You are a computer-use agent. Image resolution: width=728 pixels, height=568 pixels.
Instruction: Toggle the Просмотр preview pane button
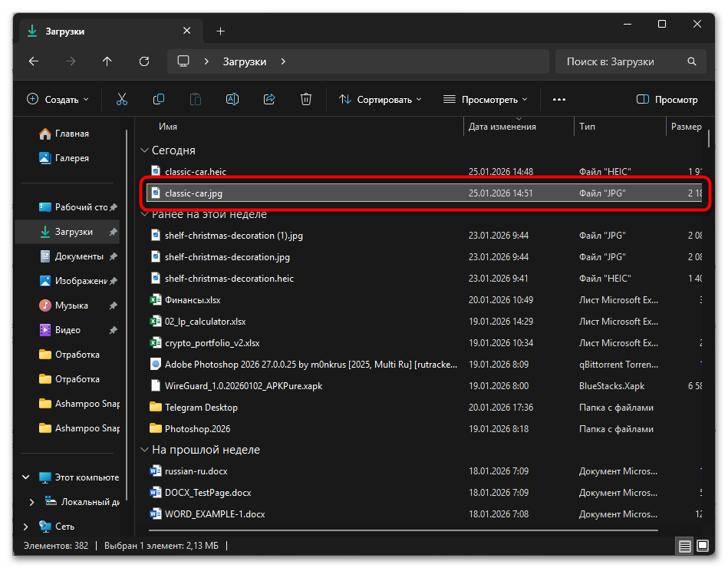pos(667,99)
